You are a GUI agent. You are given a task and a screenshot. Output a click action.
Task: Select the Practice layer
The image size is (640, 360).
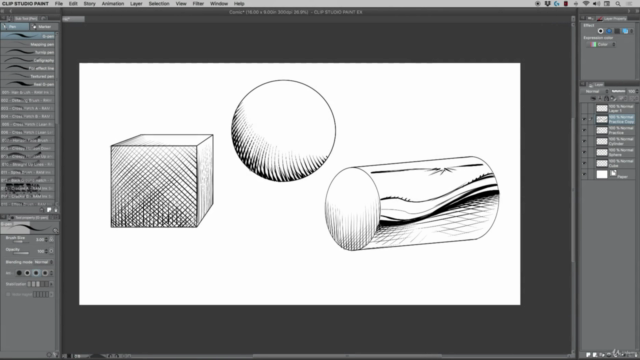615,130
